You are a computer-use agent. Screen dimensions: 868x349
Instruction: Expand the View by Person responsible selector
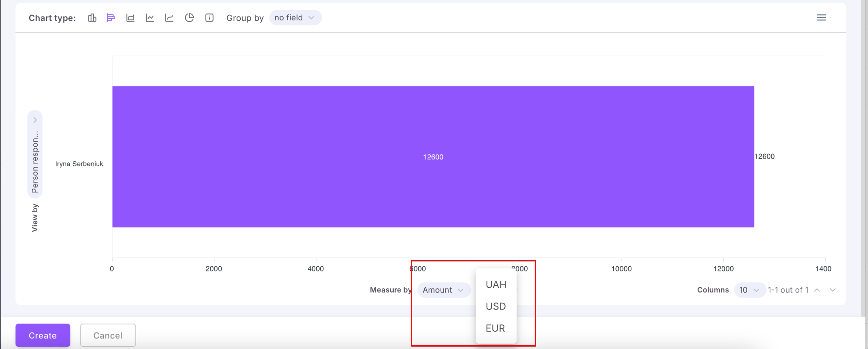(x=35, y=155)
